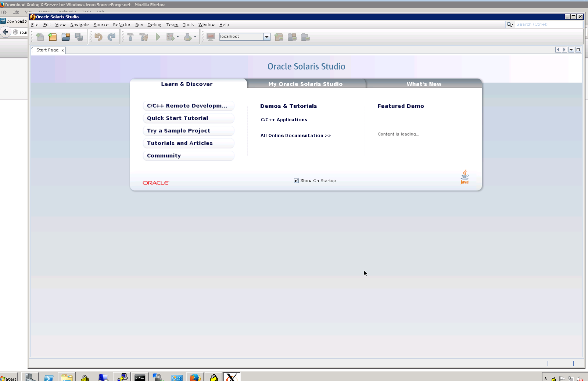
Task: Click the Community button
Action: (x=189, y=156)
